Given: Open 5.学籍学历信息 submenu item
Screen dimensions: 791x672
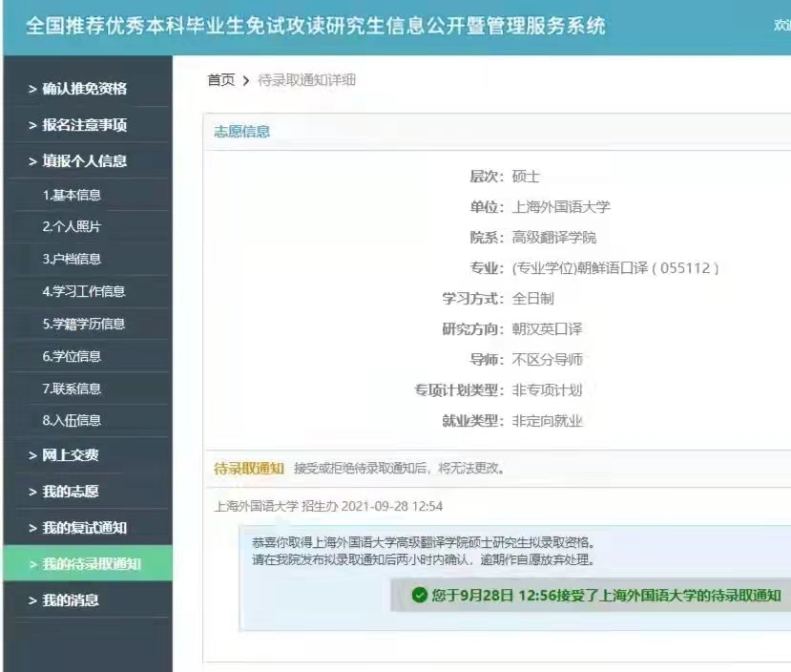Looking at the screenshot, I should (83, 324).
